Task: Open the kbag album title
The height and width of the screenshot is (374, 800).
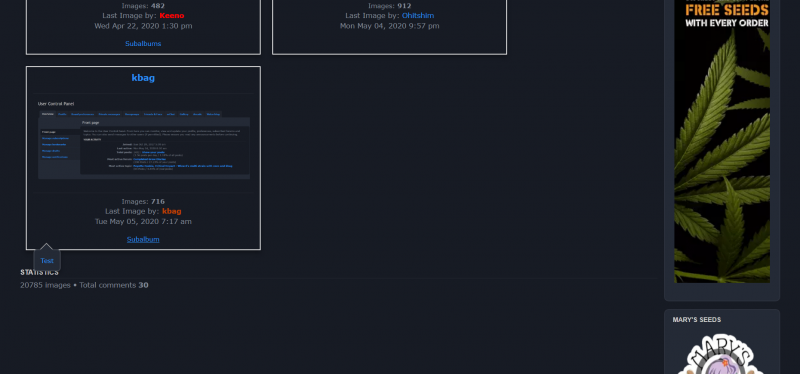Action: [143, 78]
